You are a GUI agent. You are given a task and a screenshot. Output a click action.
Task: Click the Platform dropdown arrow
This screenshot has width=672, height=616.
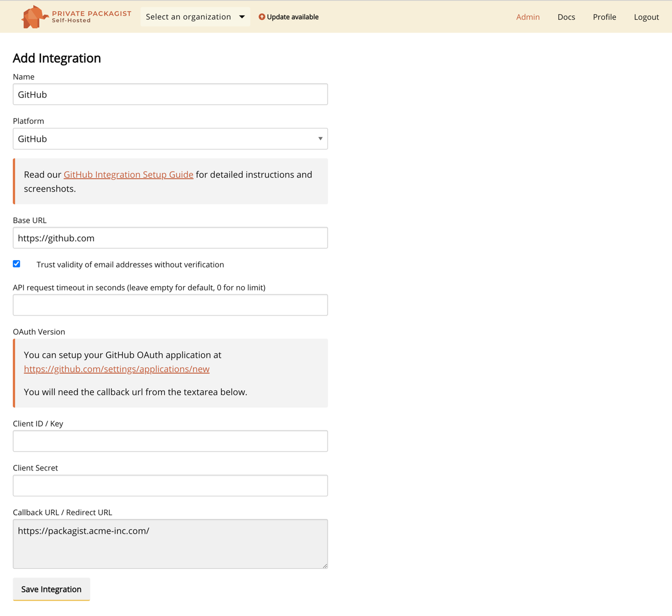(320, 139)
